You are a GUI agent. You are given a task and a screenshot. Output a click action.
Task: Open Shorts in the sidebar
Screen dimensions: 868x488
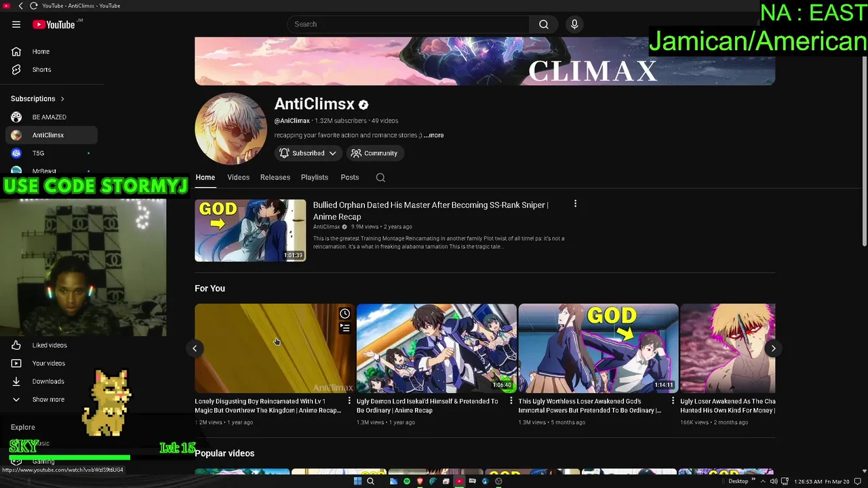pyautogui.click(x=52, y=70)
